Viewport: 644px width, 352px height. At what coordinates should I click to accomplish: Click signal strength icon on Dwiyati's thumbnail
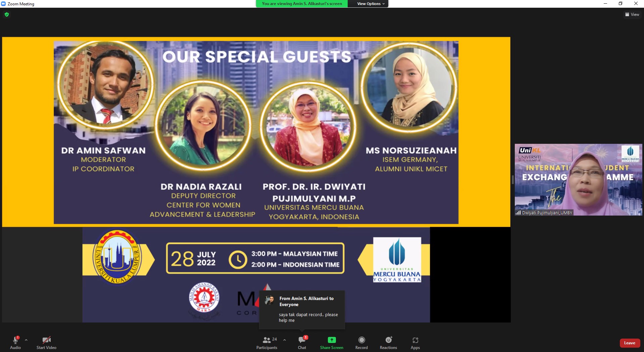(x=518, y=213)
